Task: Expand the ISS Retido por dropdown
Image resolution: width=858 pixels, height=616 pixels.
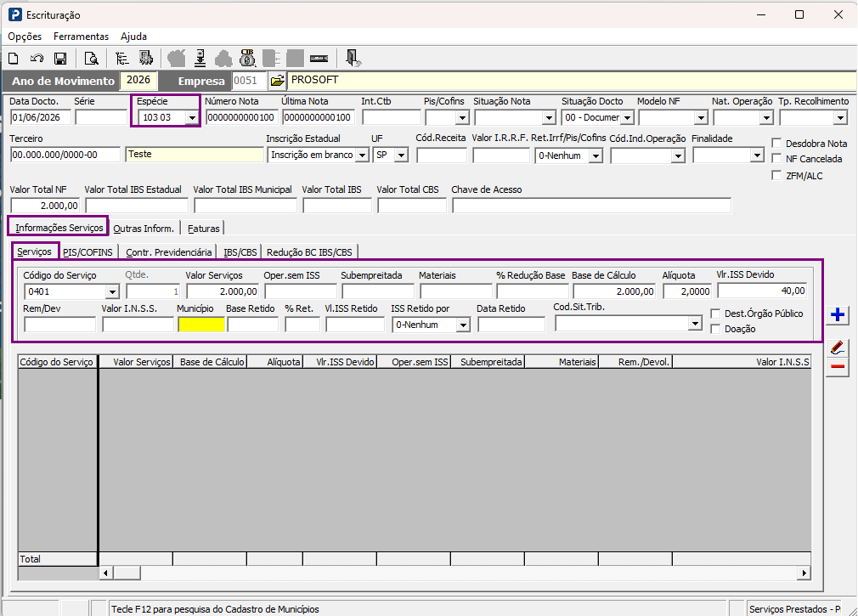Action: pyautogui.click(x=463, y=325)
